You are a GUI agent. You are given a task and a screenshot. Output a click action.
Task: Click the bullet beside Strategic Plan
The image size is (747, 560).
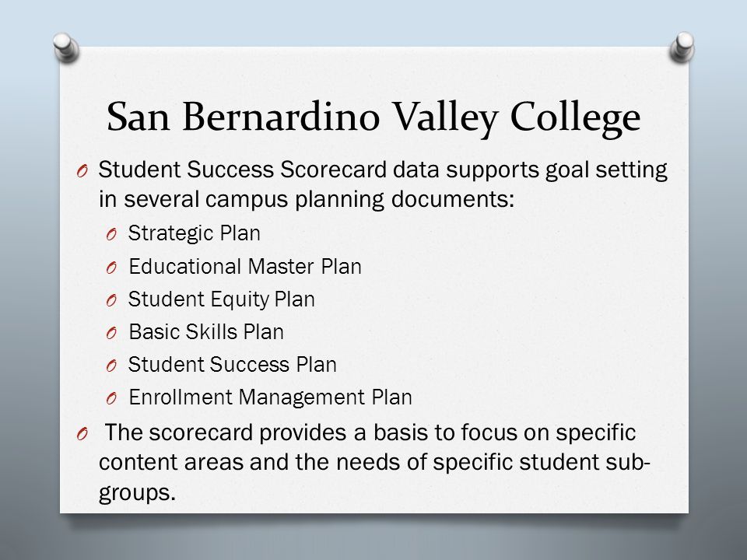point(111,235)
